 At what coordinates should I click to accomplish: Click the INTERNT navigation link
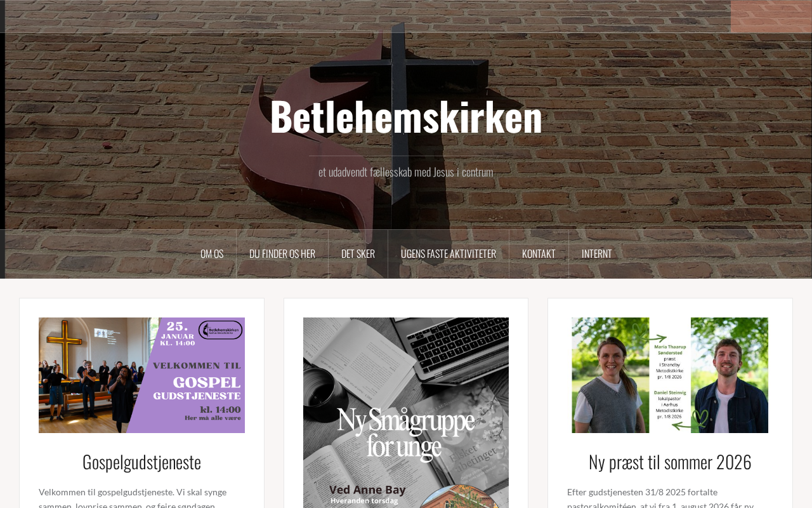tap(597, 254)
